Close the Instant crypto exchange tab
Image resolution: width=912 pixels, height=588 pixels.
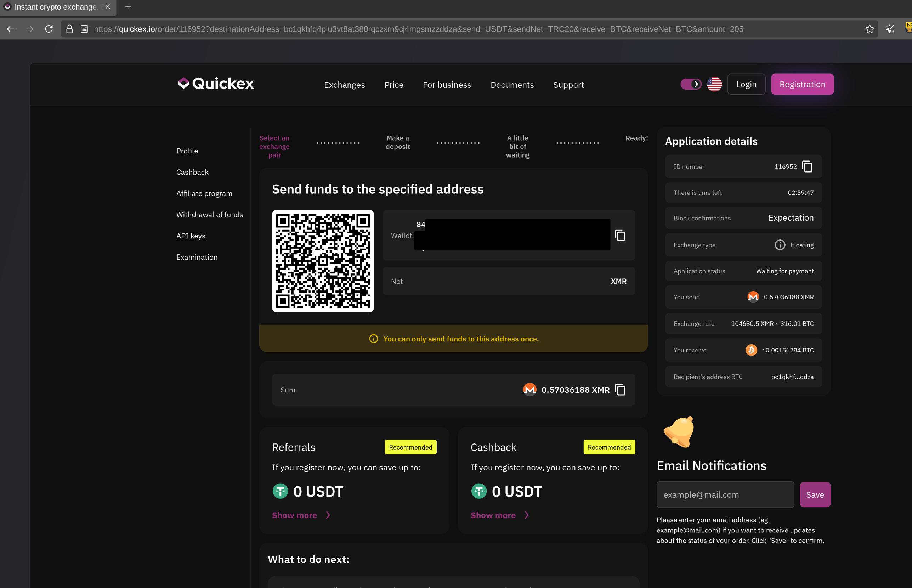point(108,7)
